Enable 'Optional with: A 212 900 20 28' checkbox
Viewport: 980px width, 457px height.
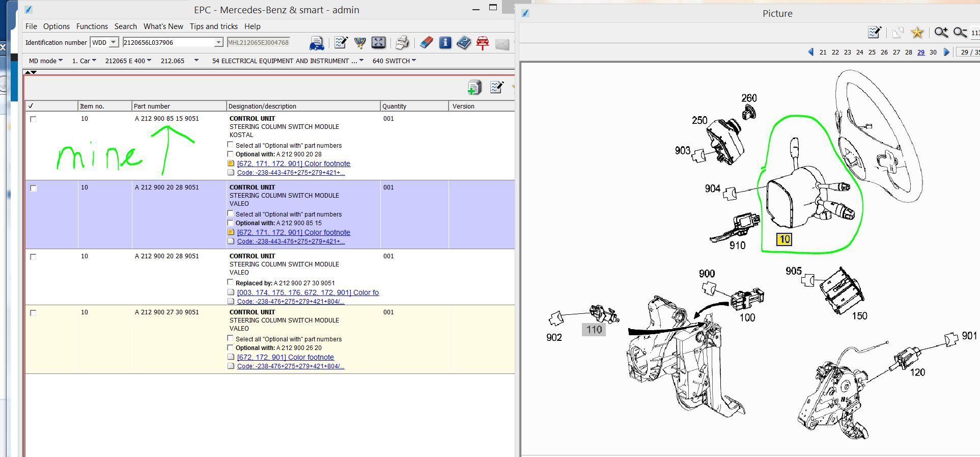point(230,154)
